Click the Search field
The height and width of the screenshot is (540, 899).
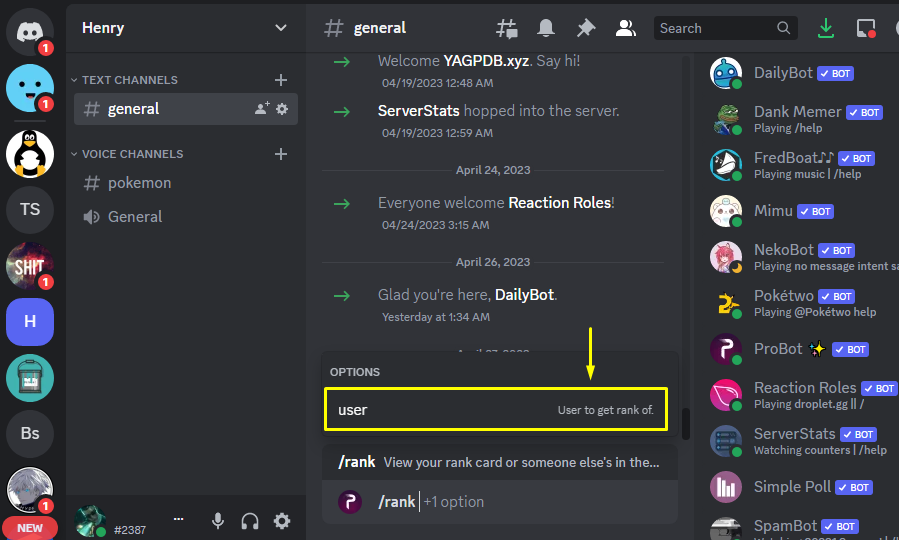click(725, 28)
